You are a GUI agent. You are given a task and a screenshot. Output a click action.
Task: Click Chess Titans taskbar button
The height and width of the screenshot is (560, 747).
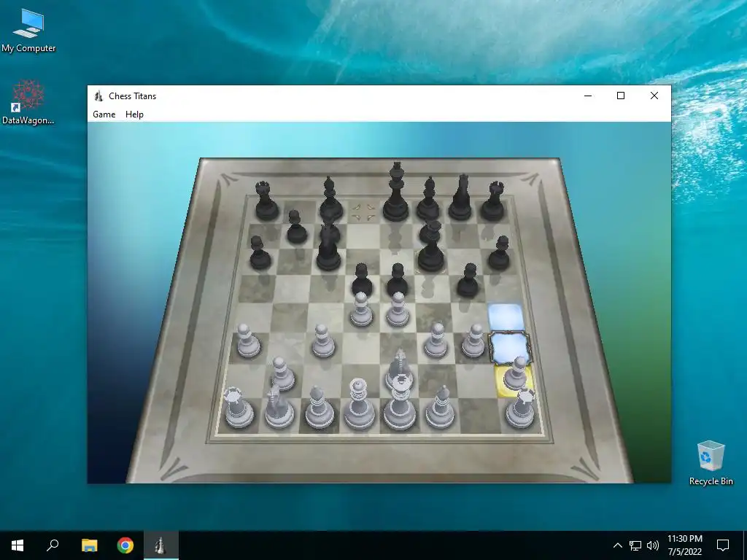pyautogui.click(x=161, y=545)
